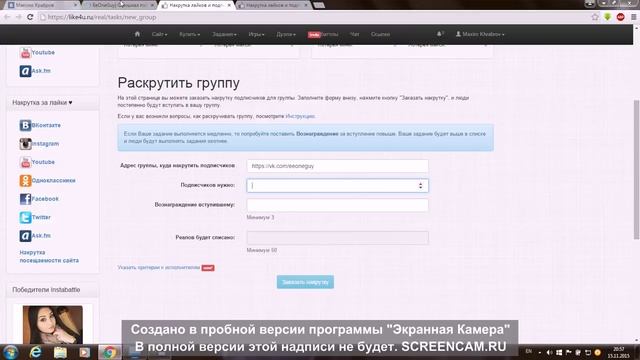Expand the Игры dropdown menu
Screen dimensions: 640x360
click(256, 34)
